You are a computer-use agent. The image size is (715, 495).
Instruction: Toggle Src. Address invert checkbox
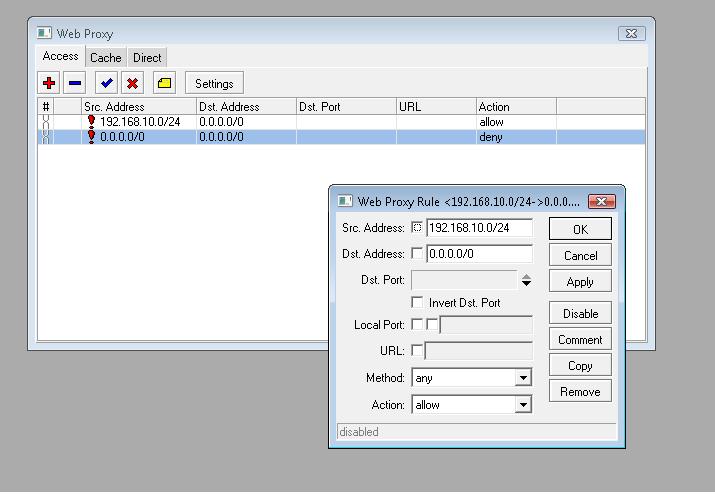[416, 227]
